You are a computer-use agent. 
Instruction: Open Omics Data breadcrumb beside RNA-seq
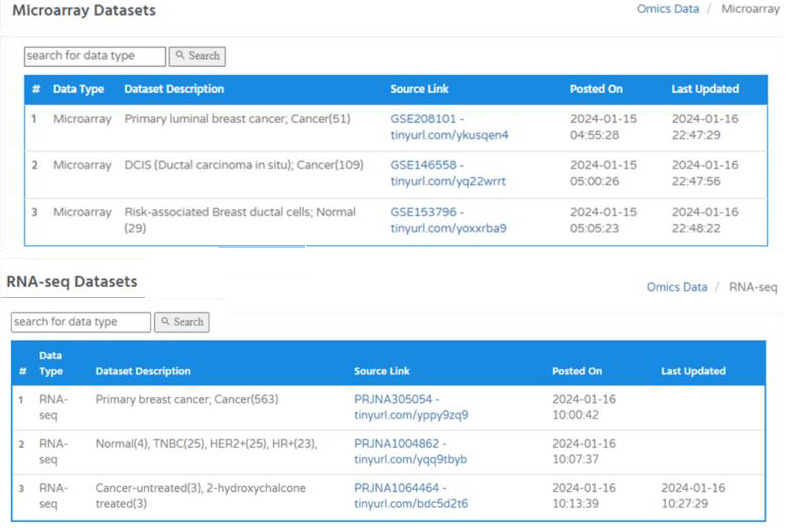[x=677, y=287]
